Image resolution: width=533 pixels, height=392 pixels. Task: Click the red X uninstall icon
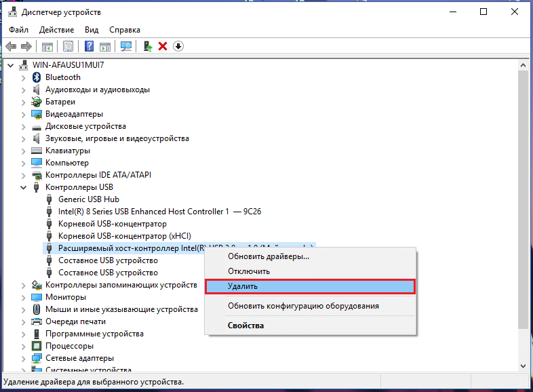(163, 46)
